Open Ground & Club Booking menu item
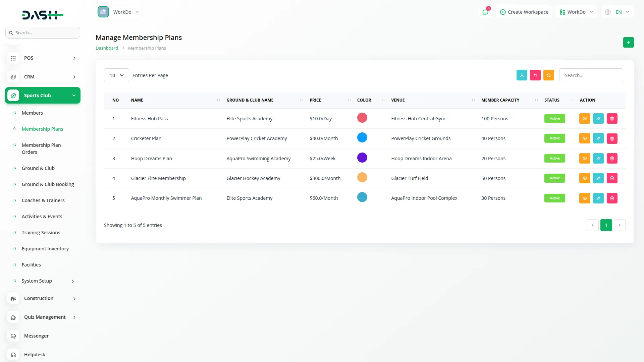The height and width of the screenshot is (362, 644). click(48, 184)
